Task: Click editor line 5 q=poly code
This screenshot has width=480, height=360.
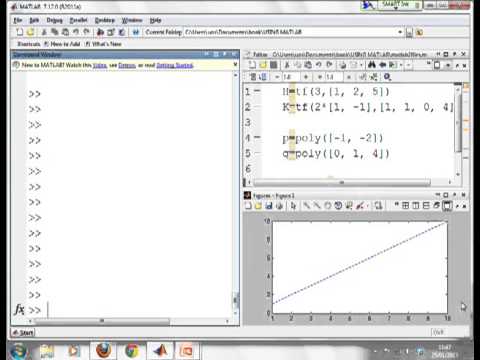Action: (x=336, y=154)
